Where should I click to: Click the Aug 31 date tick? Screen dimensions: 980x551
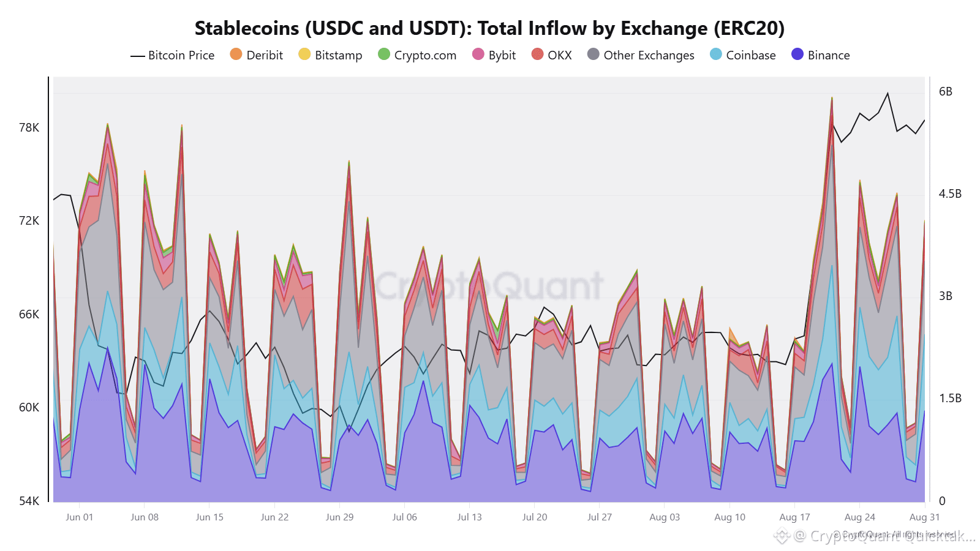[x=924, y=517]
